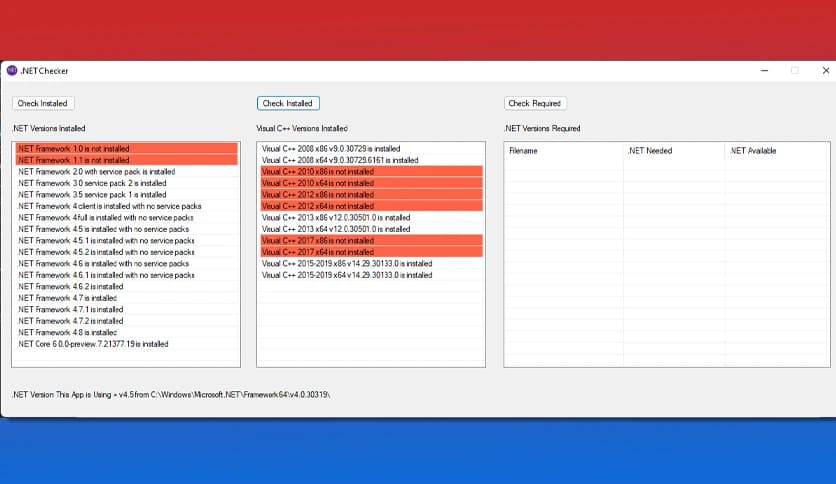
Task: Click Check Installed button above Visual C++ list
Action: click(x=288, y=103)
